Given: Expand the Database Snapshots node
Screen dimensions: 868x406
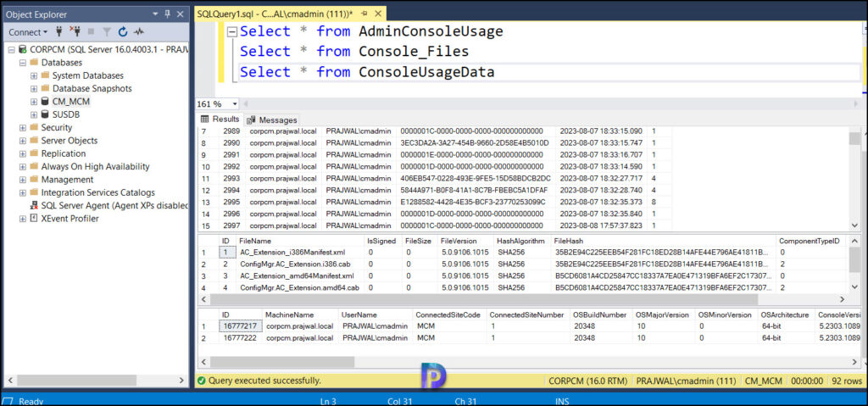Looking at the screenshot, I should [34, 89].
